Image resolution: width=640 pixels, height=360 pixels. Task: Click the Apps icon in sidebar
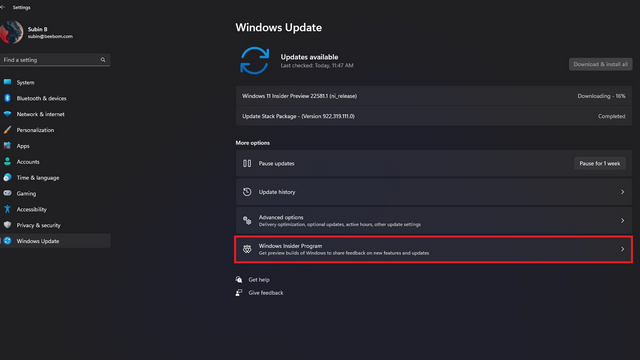[7, 146]
